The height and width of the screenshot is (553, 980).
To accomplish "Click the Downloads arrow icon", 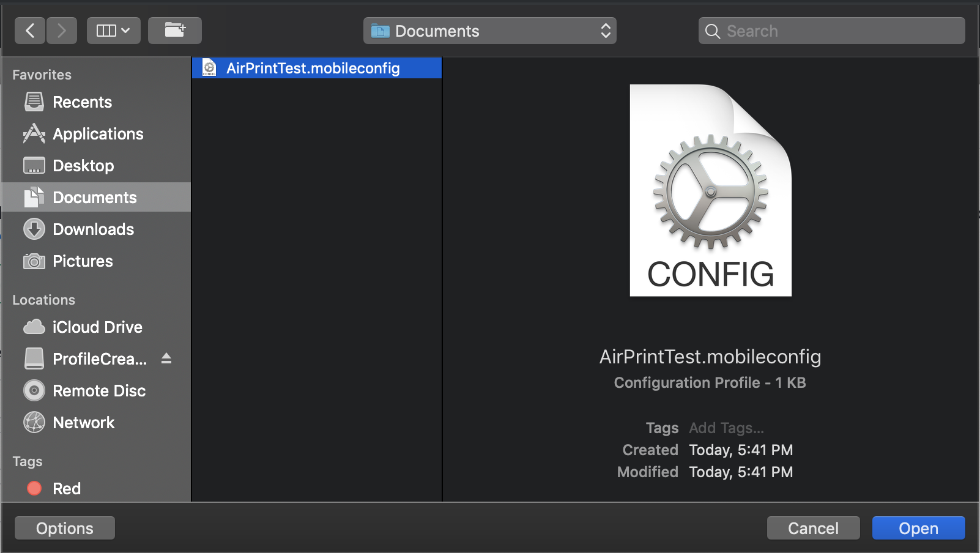I will [x=34, y=229].
